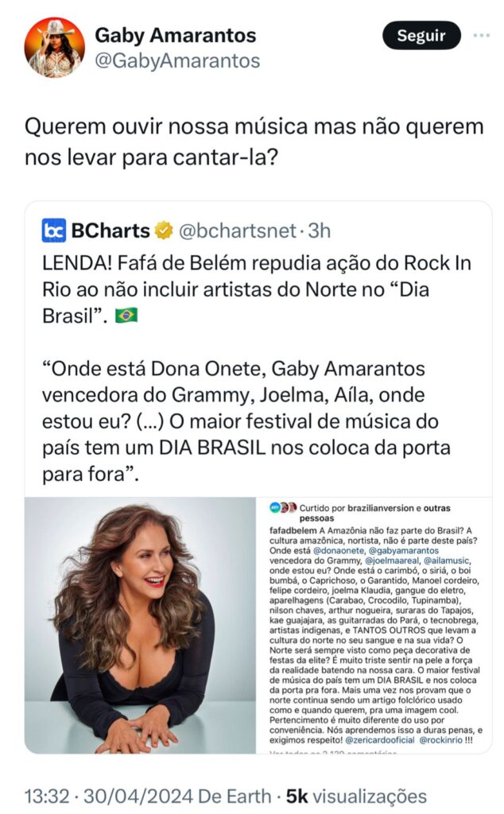Open the three-dot more options menu
The height and width of the screenshot is (814, 504).
(481, 36)
